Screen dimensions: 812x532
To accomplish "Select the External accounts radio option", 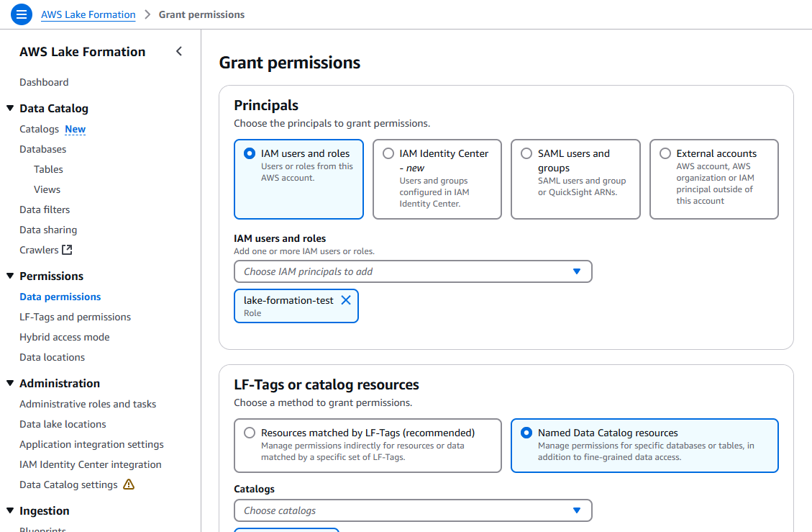I will pos(665,153).
